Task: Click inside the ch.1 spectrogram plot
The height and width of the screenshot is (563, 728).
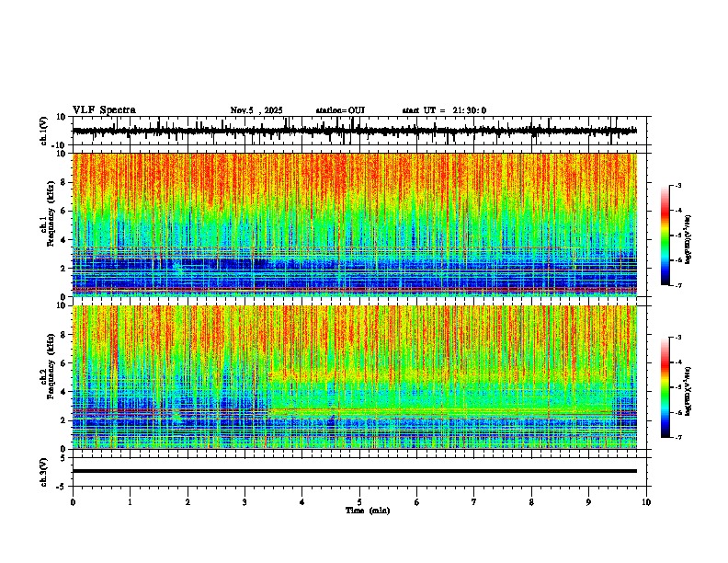Action: coord(354,224)
